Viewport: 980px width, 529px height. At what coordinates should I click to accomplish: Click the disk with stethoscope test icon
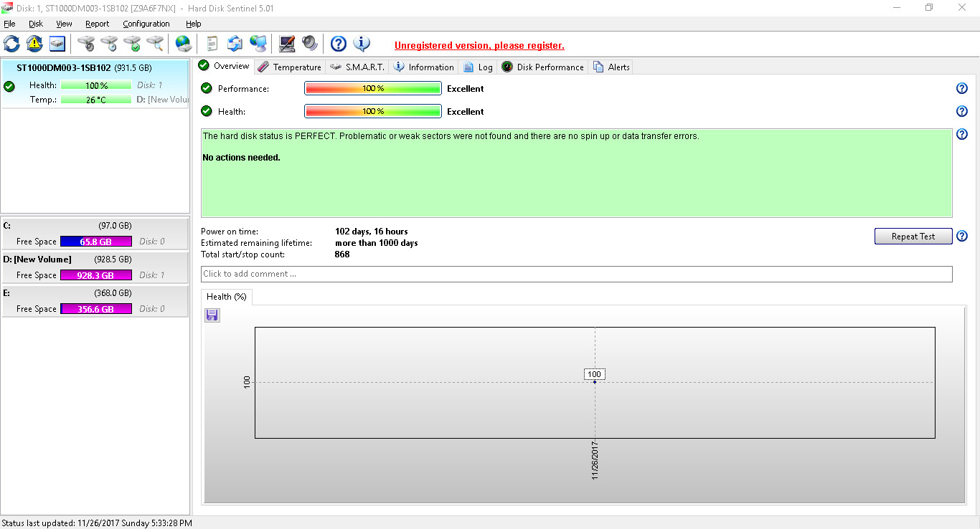point(86,44)
